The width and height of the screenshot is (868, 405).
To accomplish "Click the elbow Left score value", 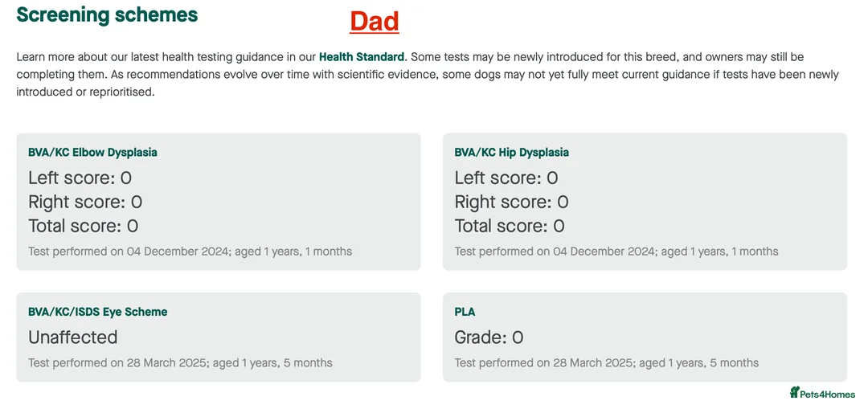I will [126, 178].
